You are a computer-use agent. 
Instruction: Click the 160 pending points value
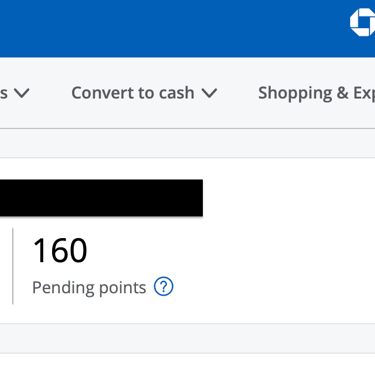[x=60, y=250]
